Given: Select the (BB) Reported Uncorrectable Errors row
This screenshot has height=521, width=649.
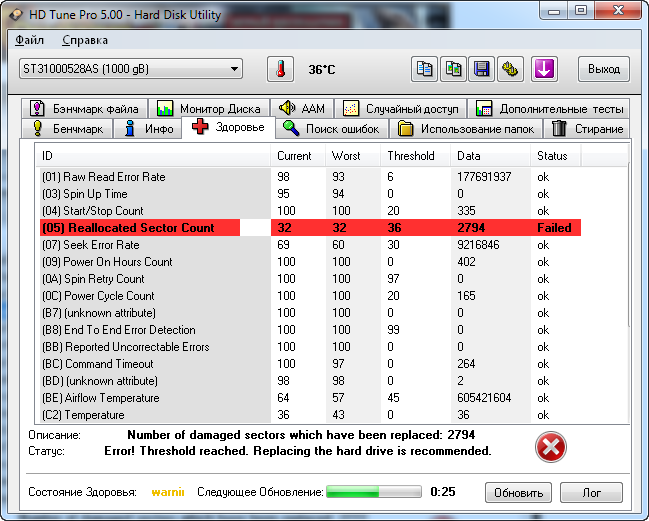Looking at the screenshot, I should [310, 346].
